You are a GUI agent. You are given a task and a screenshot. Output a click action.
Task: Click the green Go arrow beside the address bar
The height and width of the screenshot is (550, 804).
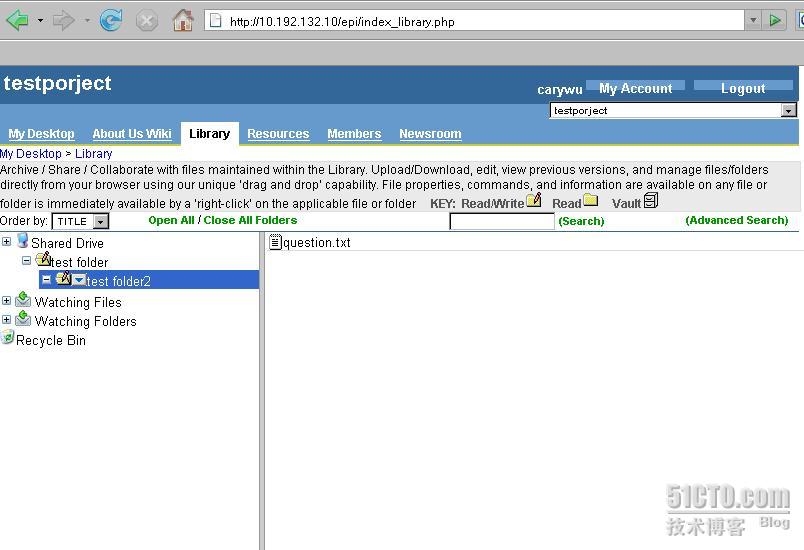(x=775, y=21)
